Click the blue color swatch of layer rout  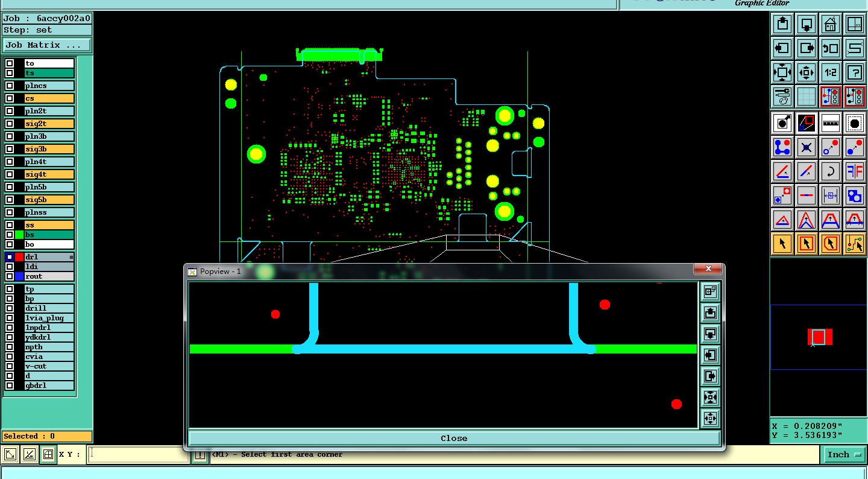click(19, 276)
